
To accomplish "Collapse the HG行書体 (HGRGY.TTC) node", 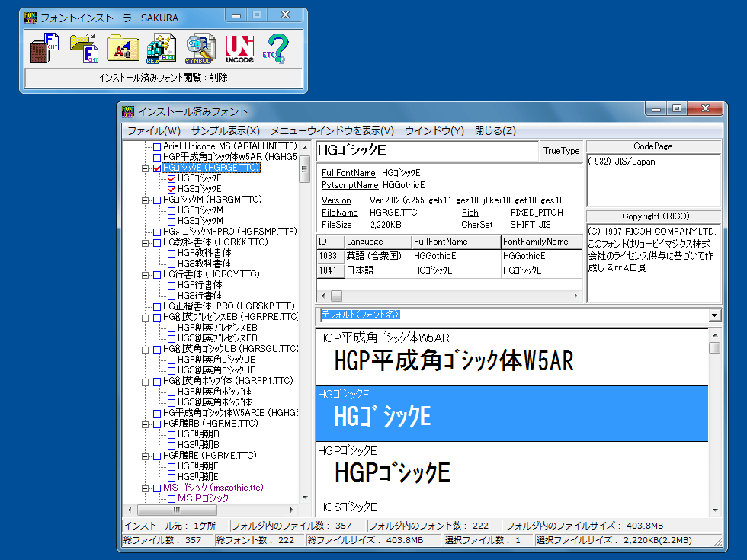I will pyautogui.click(x=145, y=275).
